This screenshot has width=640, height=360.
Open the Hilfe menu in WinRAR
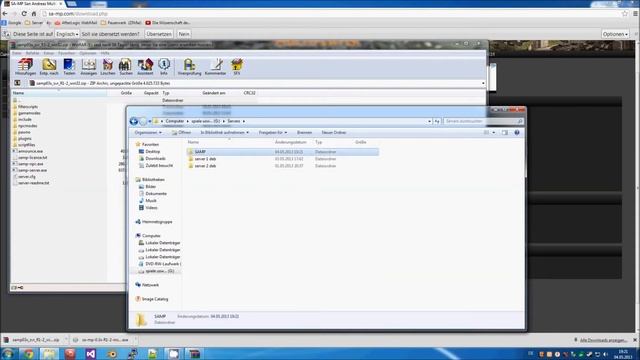tap(105, 53)
